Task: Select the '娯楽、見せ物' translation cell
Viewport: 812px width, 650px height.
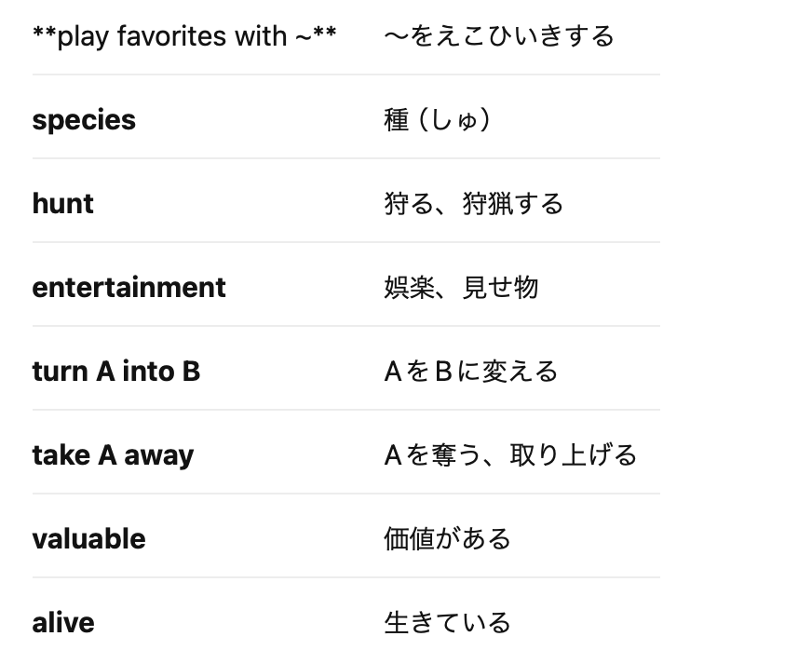Action: pyautogui.click(x=461, y=287)
